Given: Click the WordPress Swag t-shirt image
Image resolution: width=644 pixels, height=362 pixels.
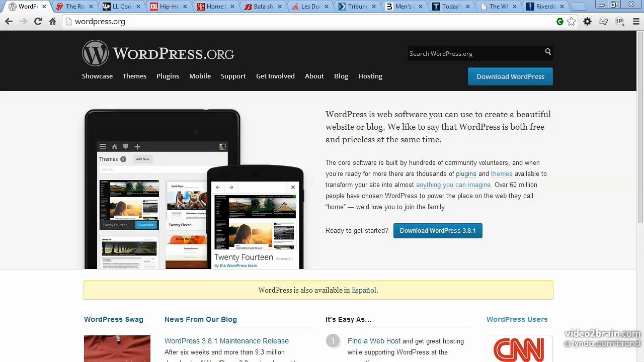Looking at the screenshot, I should tap(117, 349).
